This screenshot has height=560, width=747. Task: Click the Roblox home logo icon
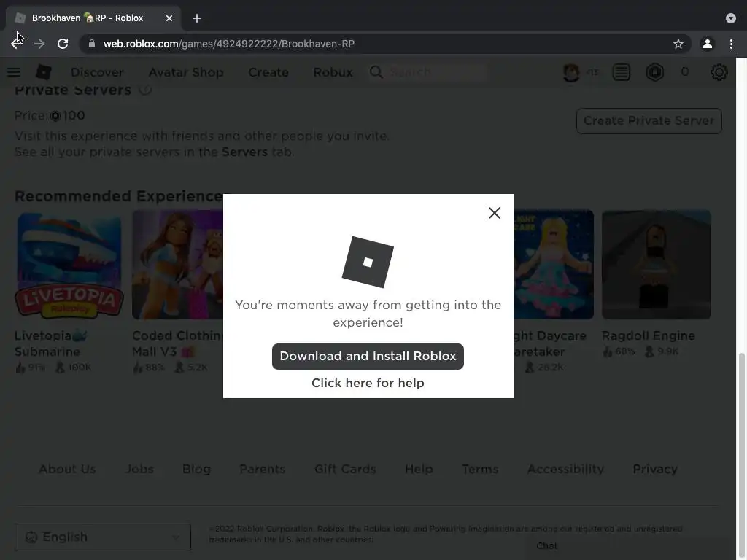pos(44,72)
